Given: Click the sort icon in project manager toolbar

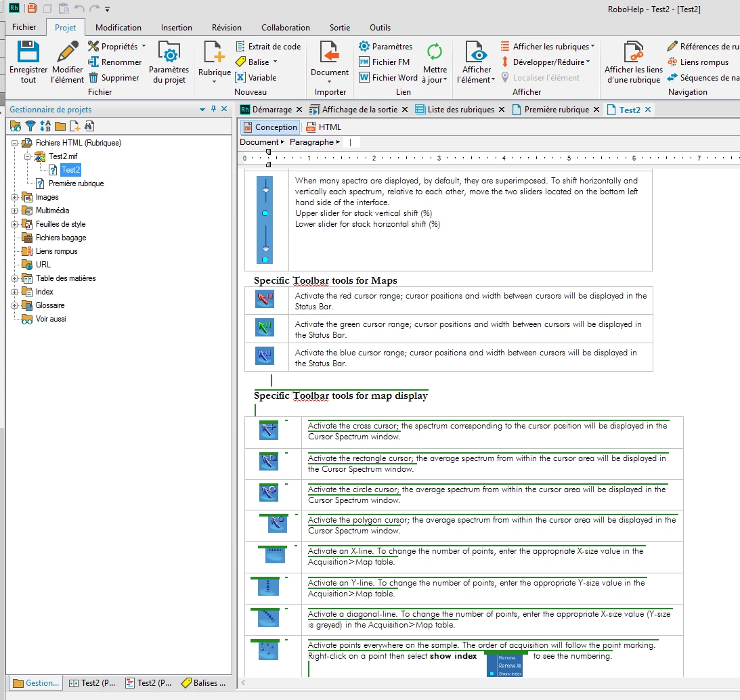Looking at the screenshot, I should 45,126.
